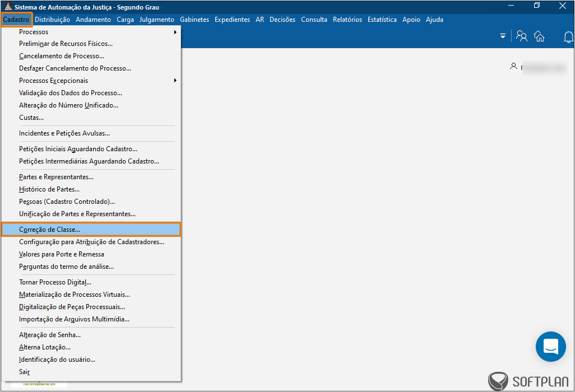Open the Cadastro menu
Screen dimensions: 575x392
coord(16,20)
